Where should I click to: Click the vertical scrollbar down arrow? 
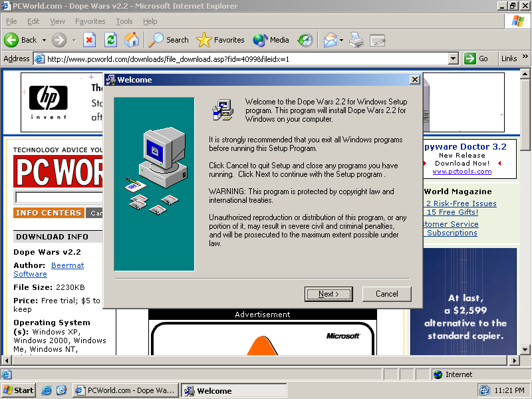[525, 350]
